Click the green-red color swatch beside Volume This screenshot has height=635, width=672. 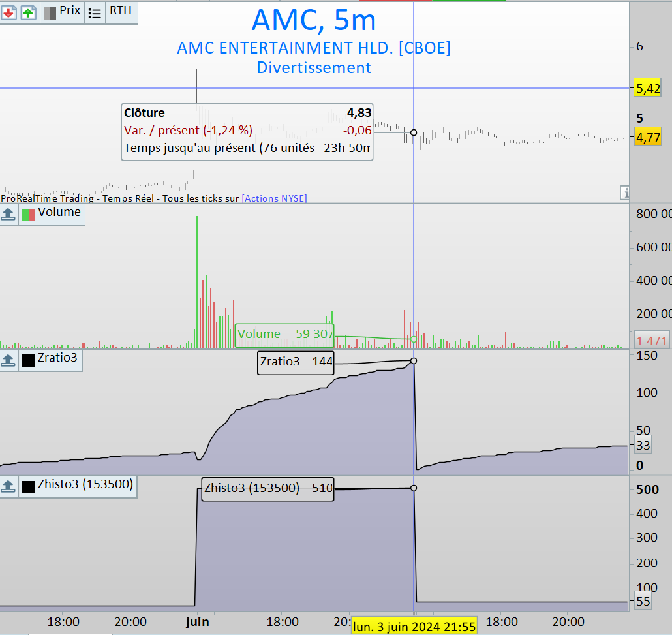click(x=28, y=215)
